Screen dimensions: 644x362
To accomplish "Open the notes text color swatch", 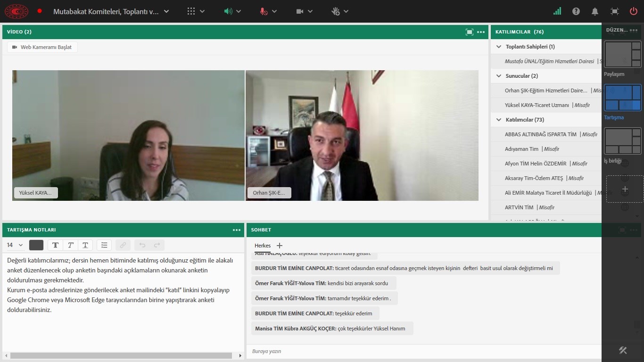I will (36, 245).
